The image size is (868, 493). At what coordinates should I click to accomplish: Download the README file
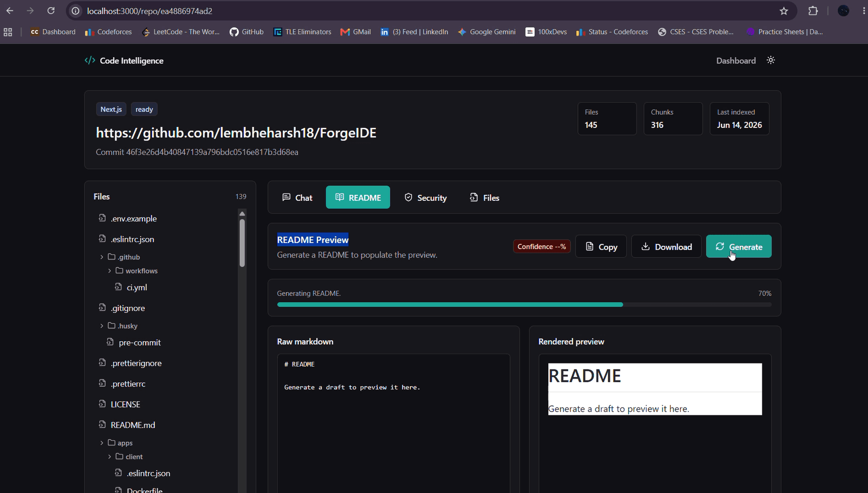666,246
